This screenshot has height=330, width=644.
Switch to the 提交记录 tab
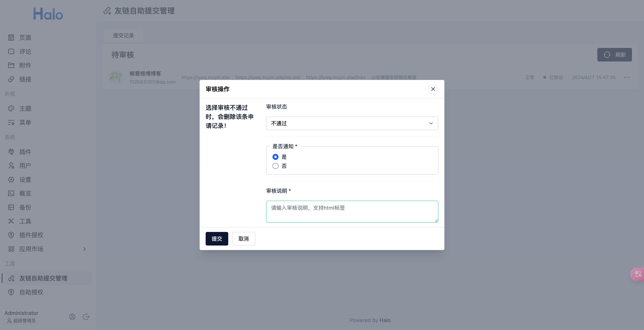point(123,36)
